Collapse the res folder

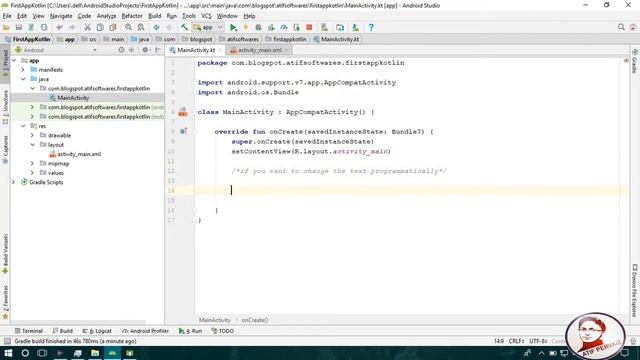point(23,126)
